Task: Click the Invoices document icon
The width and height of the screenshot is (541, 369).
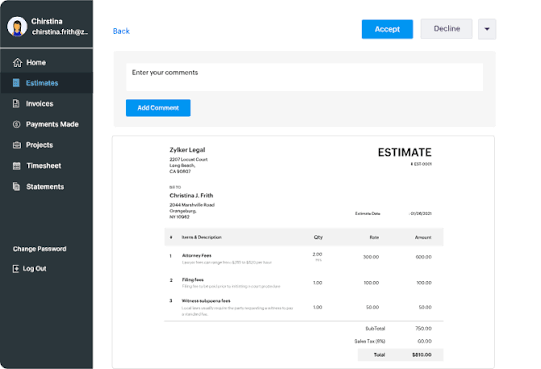Action: pos(16,104)
